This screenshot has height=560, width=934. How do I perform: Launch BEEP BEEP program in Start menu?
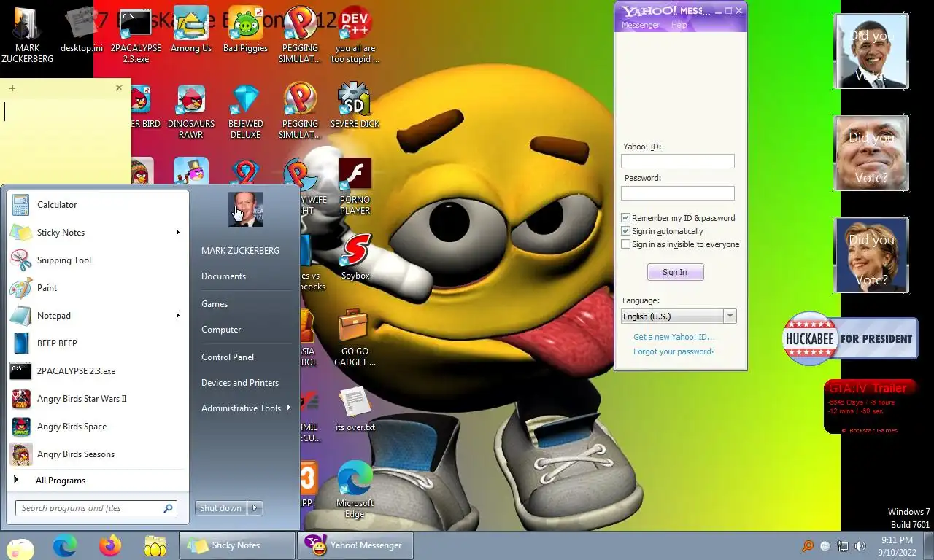98,343
